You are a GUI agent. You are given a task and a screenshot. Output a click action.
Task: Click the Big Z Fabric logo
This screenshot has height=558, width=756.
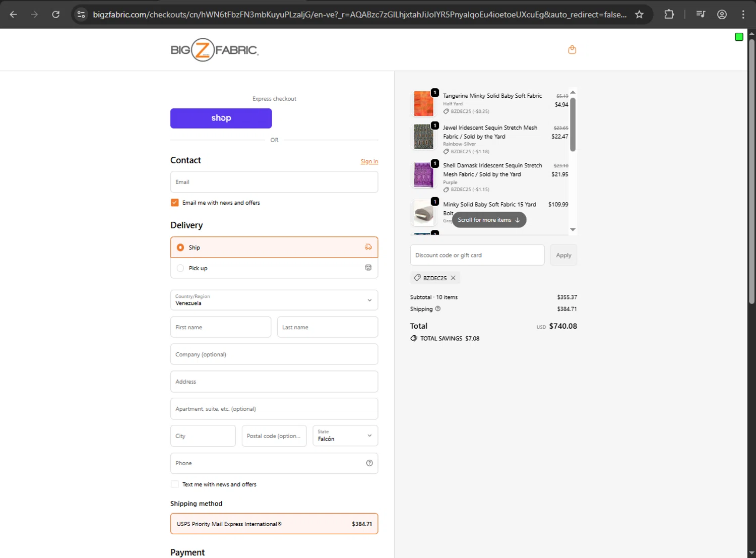coord(215,50)
